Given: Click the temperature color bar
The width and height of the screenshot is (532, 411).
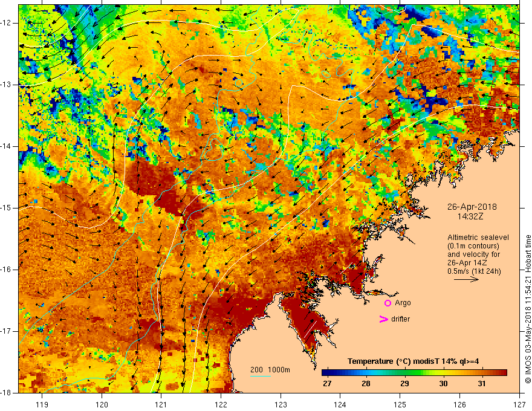Looking at the screenshot, I should pyautogui.click(x=414, y=373).
